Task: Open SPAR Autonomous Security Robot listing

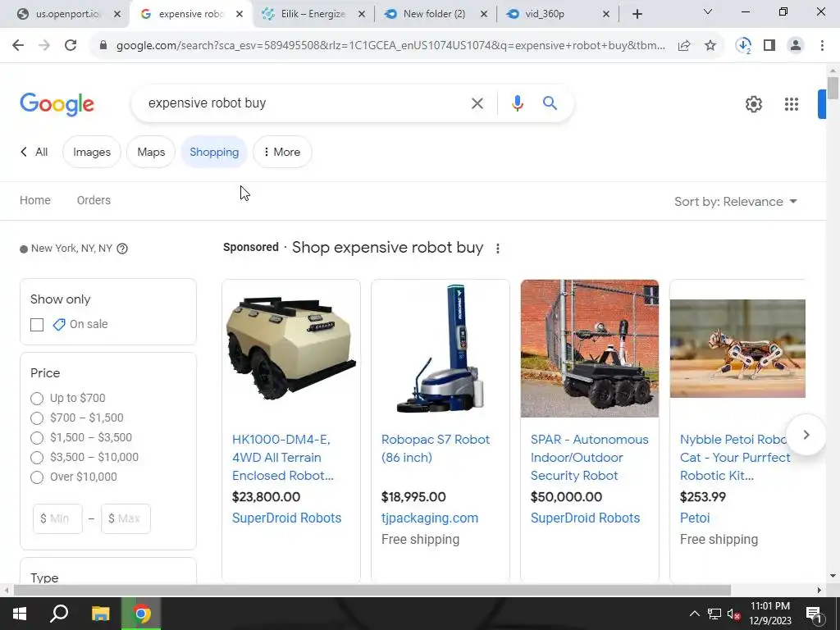Action: pos(589,458)
